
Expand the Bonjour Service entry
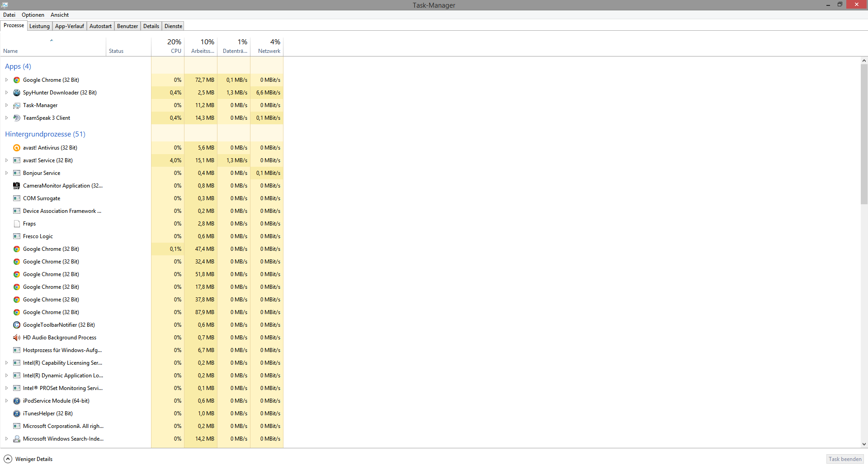6,173
